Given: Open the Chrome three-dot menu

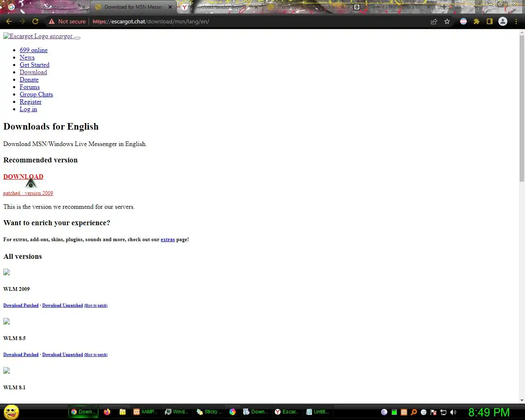Looking at the screenshot, I should click(x=516, y=21).
